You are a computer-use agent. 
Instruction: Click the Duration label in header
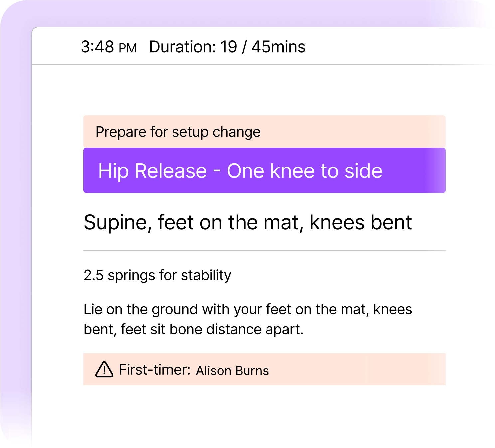pos(183,47)
